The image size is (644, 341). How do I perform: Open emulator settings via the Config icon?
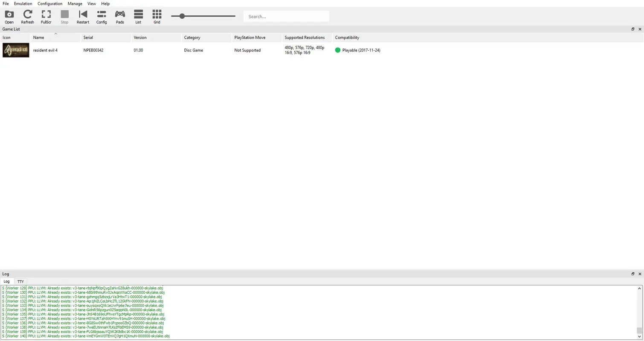[101, 16]
